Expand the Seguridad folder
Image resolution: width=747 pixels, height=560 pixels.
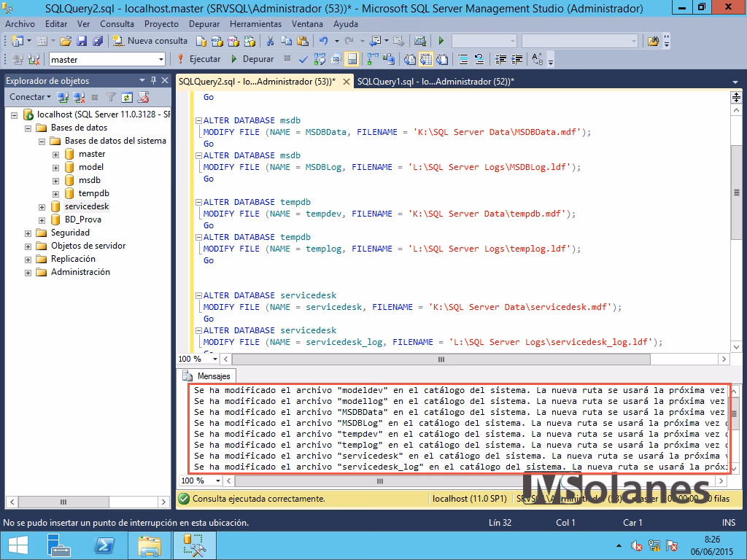[x=28, y=233]
